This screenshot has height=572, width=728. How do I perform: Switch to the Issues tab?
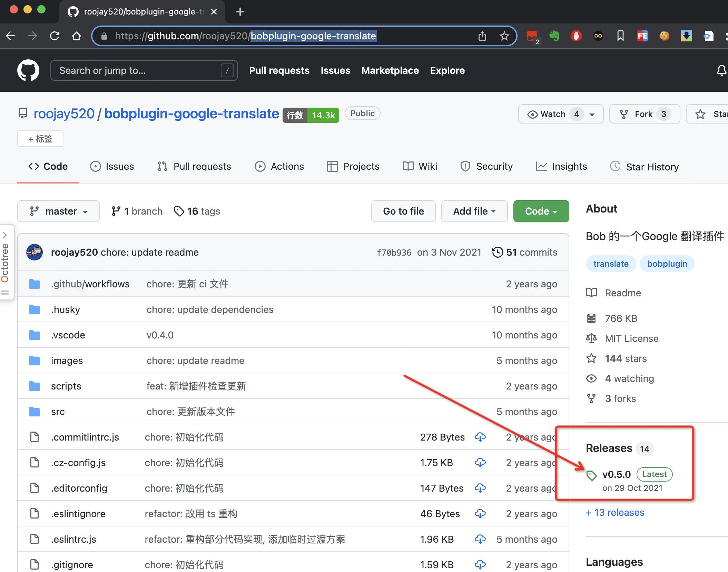(x=112, y=167)
